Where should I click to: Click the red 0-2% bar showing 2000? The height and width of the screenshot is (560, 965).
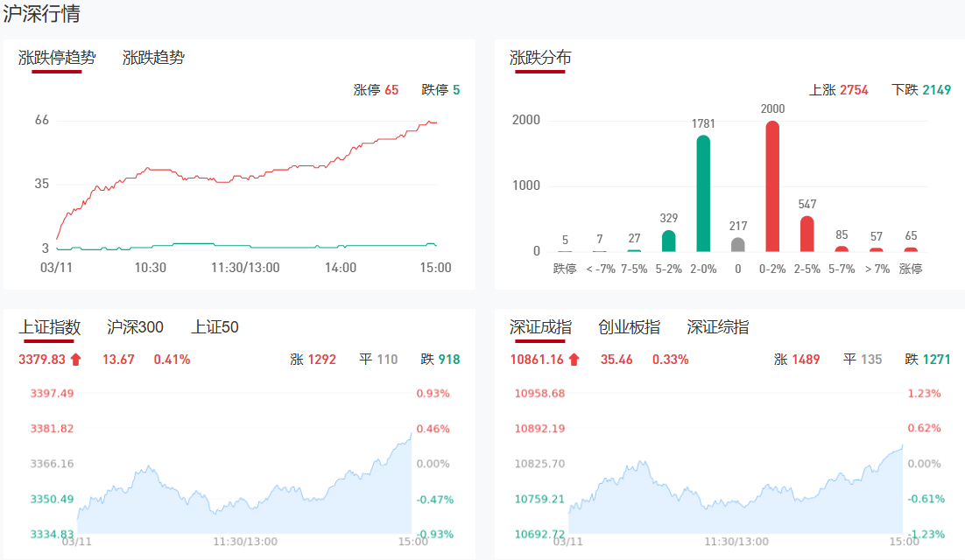772,186
